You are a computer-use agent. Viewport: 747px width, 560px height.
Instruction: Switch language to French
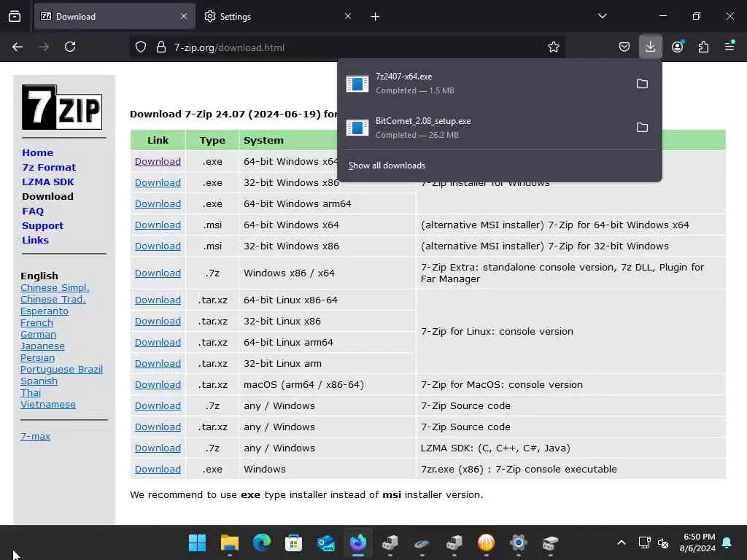point(36,323)
